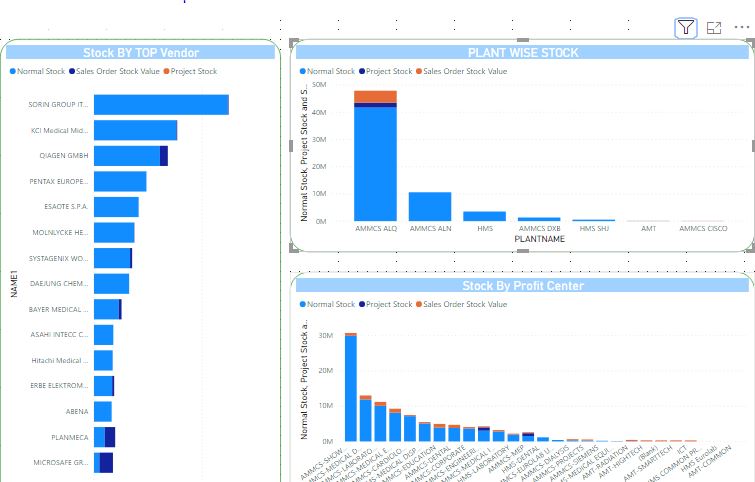Click the AMMCS CISCO axis label
Viewport: 755px width, 482px height.
(703, 229)
